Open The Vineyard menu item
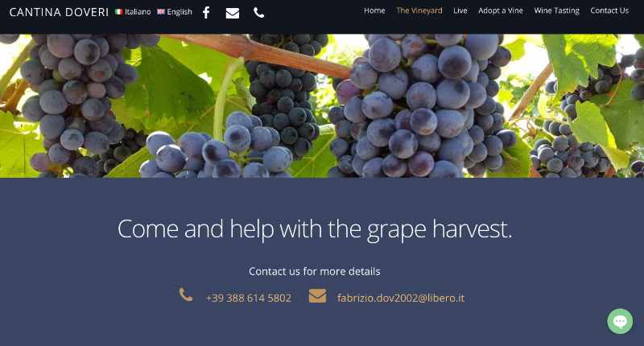The width and height of the screenshot is (644, 346). coord(419,10)
